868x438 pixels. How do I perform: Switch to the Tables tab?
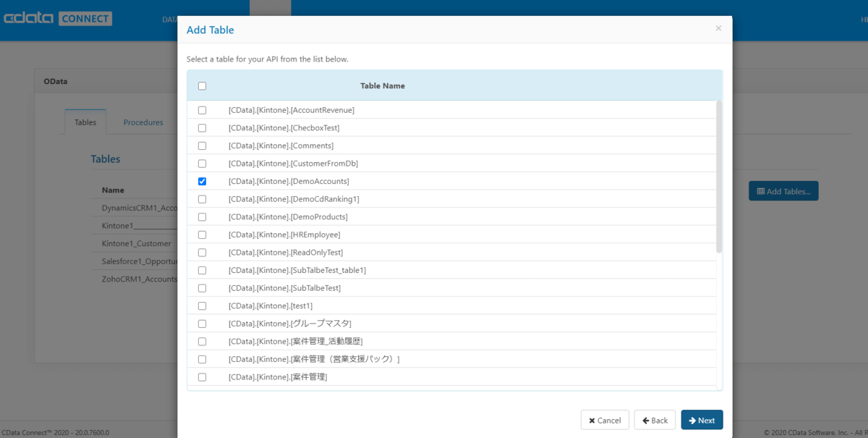(85, 122)
